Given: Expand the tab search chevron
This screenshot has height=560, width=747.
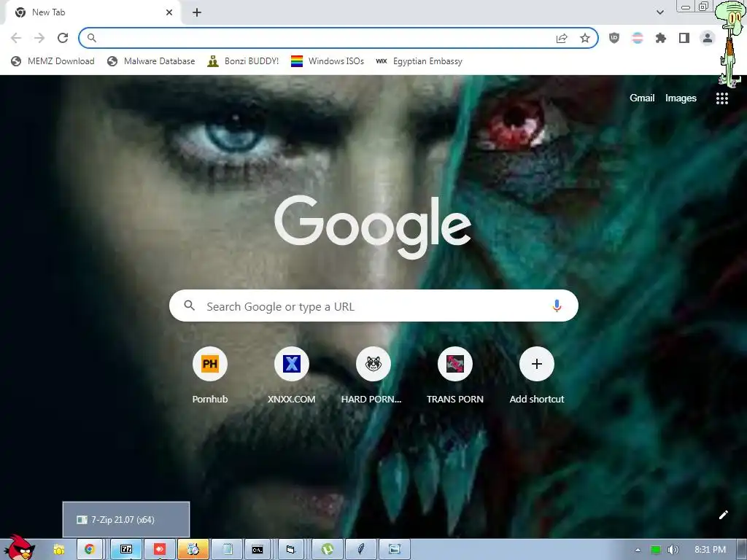Looking at the screenshot, I should pyautogui.click(x=659, y=12).
